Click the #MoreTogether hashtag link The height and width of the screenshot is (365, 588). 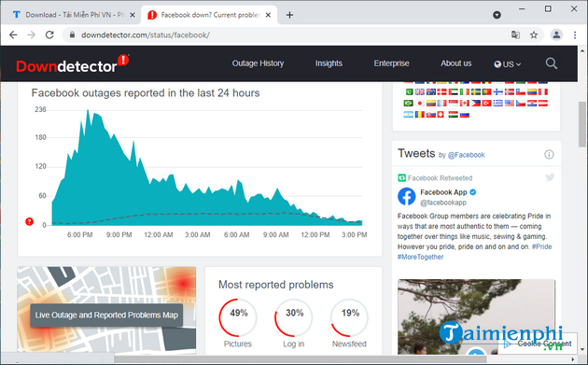420,257
